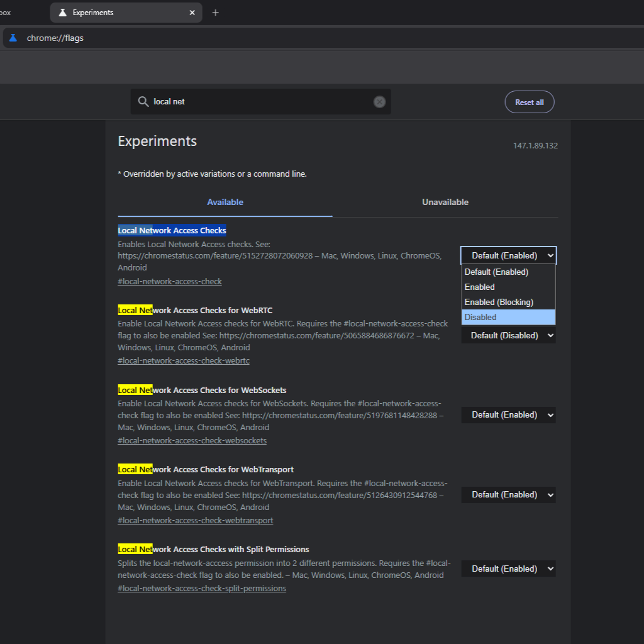Click the magnifier search icon
644x644 pixels.
click(x=143, y=101)
